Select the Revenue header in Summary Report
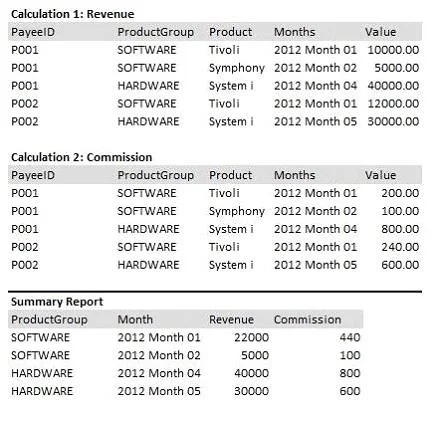The image size is (439, 421). coord(231,319)
